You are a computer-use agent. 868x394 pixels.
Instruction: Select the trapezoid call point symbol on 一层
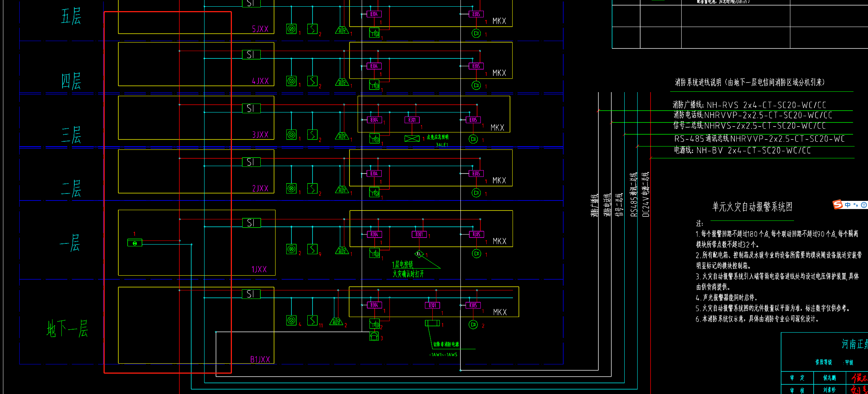[342, 250]
